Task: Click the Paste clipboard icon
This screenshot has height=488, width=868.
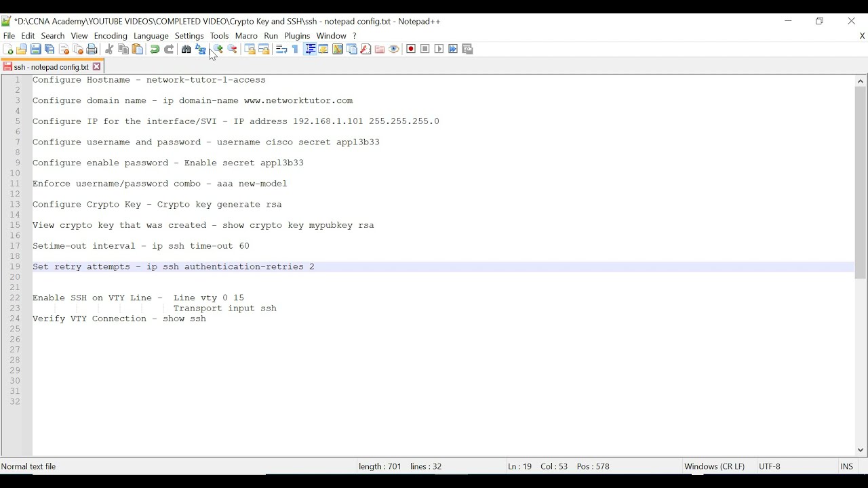Action: 138,49
